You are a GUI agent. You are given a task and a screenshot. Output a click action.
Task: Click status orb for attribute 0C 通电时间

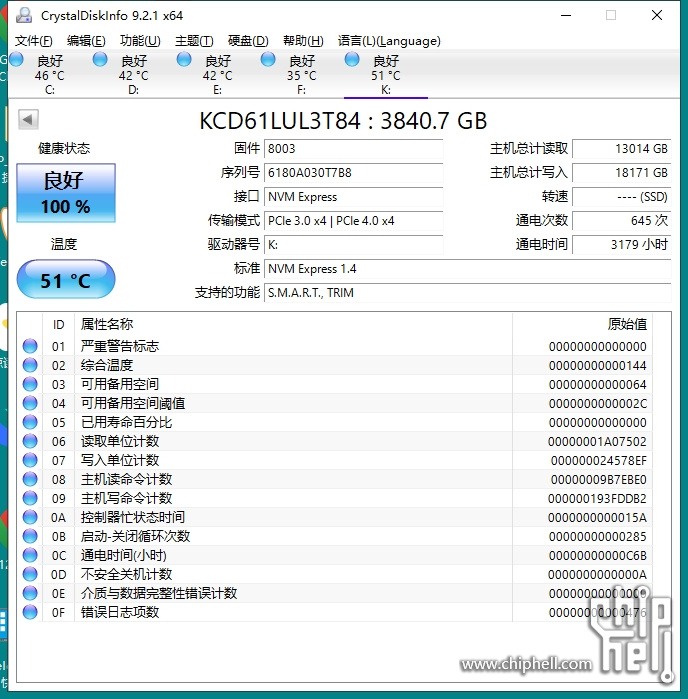(x=30, y=555)
